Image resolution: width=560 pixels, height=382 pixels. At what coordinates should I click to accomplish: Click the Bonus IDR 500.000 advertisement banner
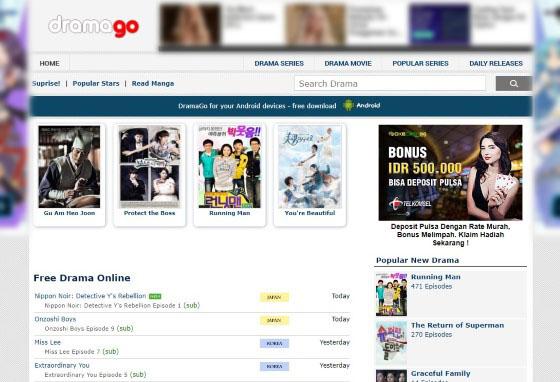click(x=450, y=172)
